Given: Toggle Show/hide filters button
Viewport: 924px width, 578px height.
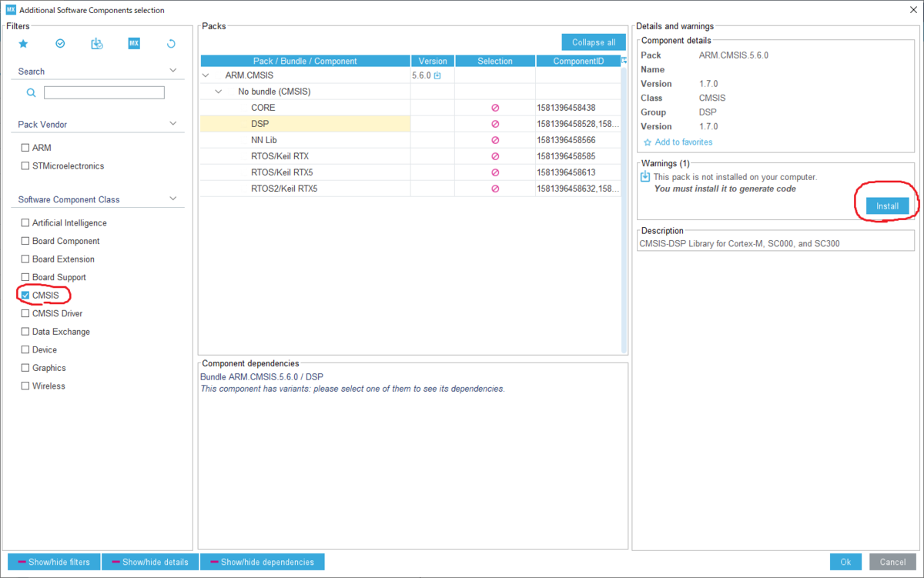Looking at the screenshot, I should click(x=54, y=562).
